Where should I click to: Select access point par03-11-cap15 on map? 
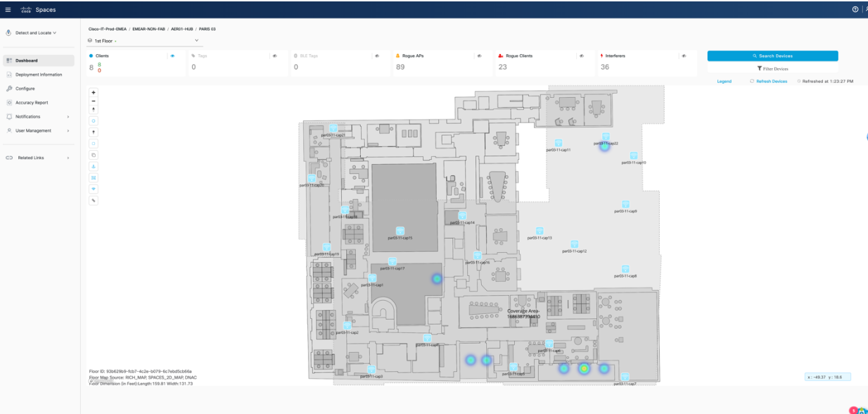(x=400, y=231)
